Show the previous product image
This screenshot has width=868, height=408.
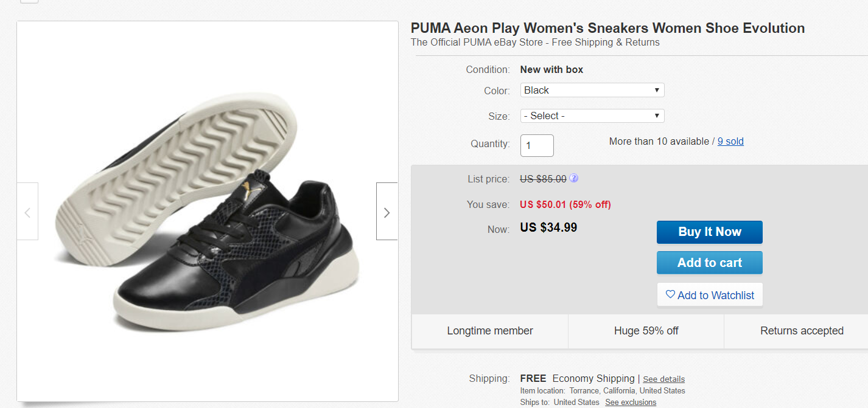[x=27, y=212]
